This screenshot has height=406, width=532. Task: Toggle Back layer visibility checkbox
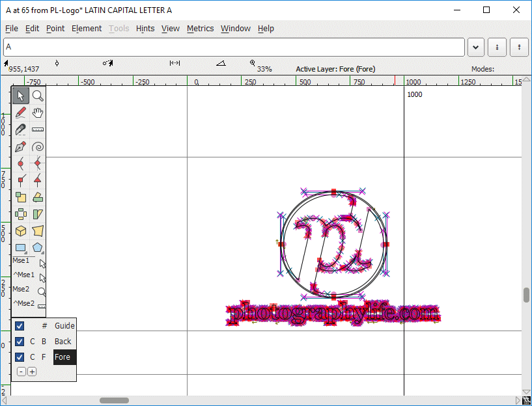pyautogui.click(x=20, y=342)
